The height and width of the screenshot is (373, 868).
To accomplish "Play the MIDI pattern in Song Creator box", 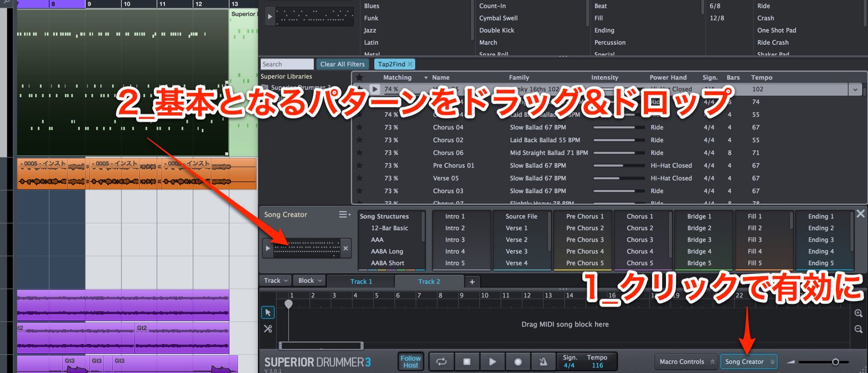I will (x=268, y=248).
